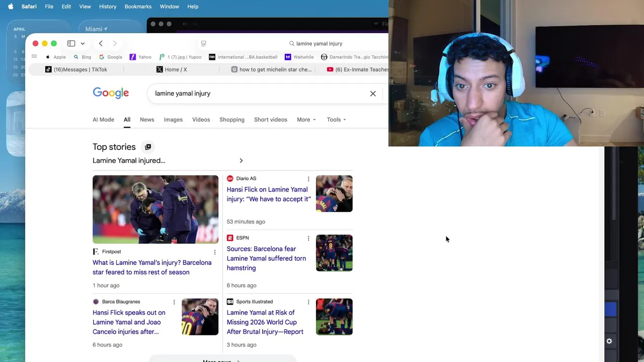The image size is (644, 362).
Task: Click the Google logo
Action: coord(111,93)
